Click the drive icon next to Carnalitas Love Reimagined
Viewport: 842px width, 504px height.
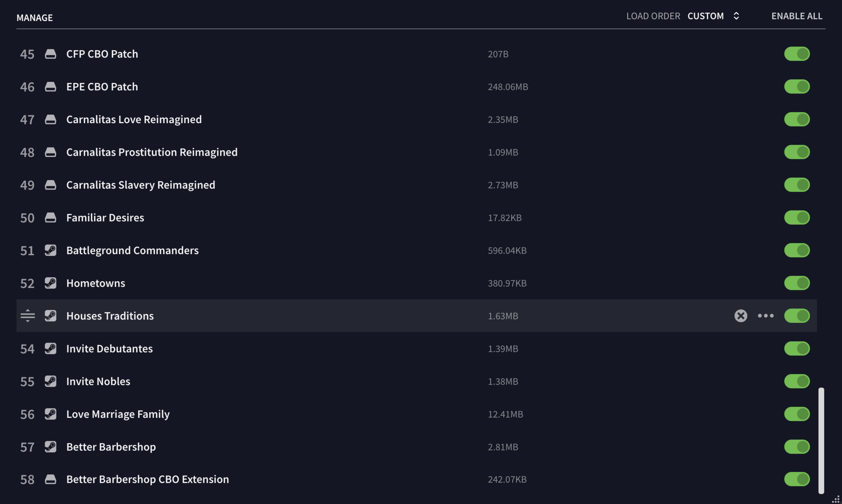50,119
